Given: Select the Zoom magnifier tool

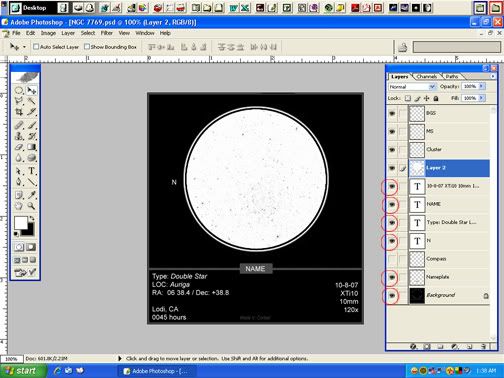Looking at the screenshot, I should (x=32, y=206).
